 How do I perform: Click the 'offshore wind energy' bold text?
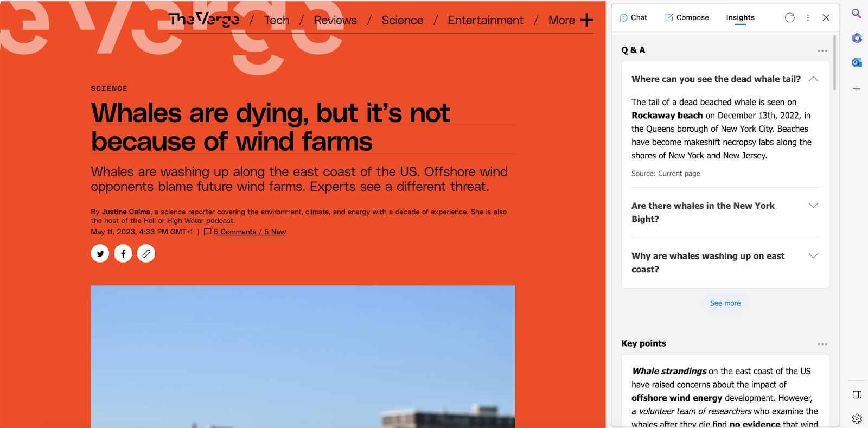[x=676, y=398]
